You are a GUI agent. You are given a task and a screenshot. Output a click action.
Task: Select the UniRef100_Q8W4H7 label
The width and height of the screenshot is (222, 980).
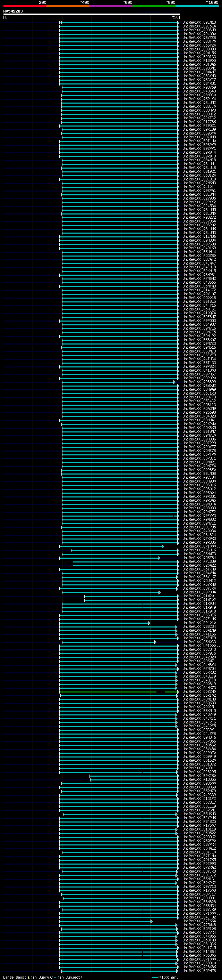point(199,72)
